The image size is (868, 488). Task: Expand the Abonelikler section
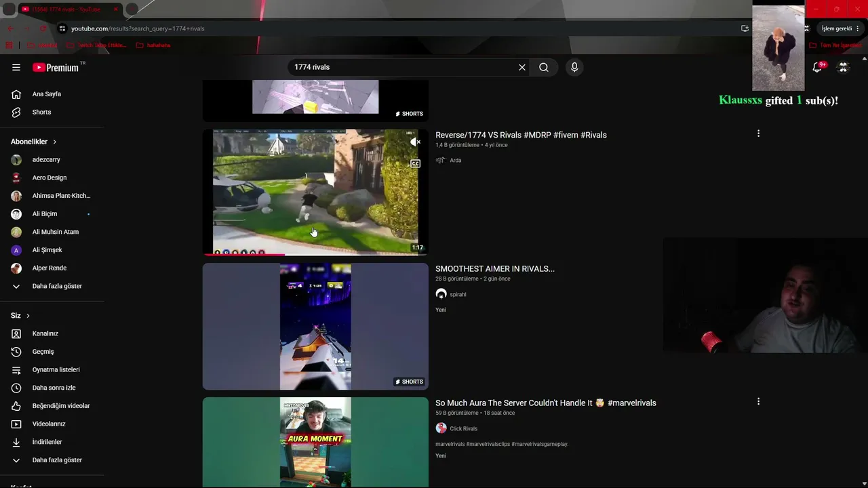[x=34, y=142]
